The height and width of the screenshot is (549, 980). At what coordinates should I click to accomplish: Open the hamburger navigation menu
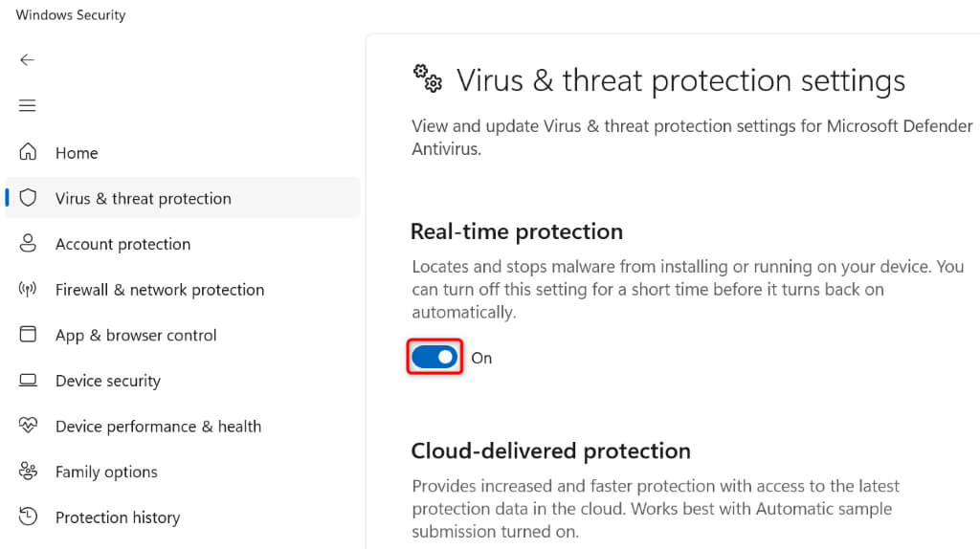coord(27,105)
